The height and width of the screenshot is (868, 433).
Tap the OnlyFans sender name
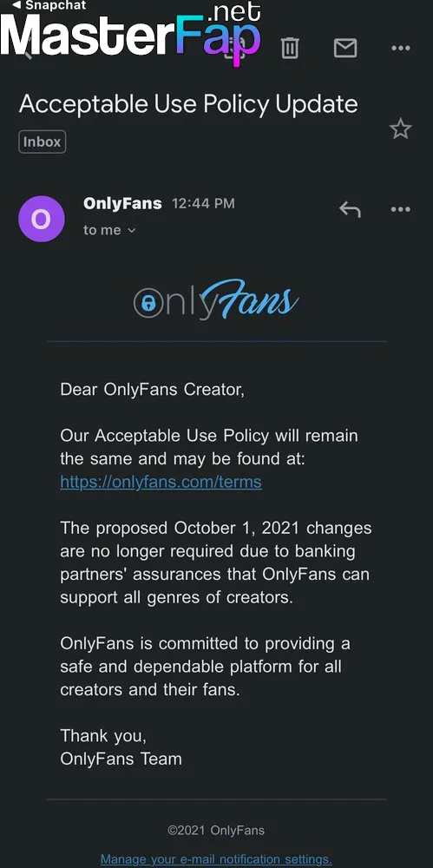click(122, 204)
